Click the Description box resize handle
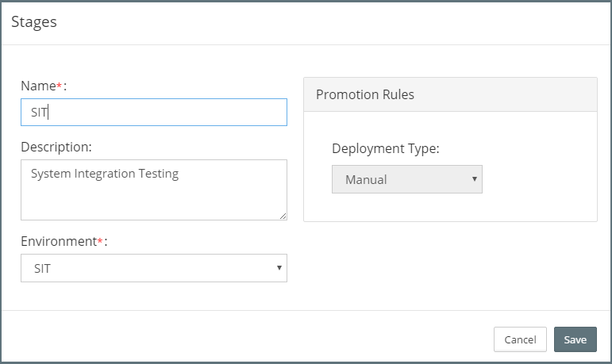The width and height of the screenshot is (612, 364). pos(282,216)
